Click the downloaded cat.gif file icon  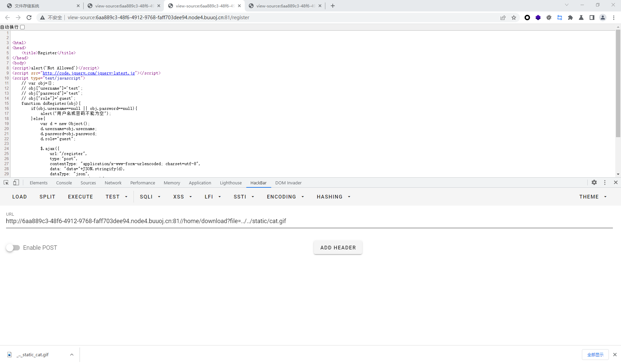10,355
